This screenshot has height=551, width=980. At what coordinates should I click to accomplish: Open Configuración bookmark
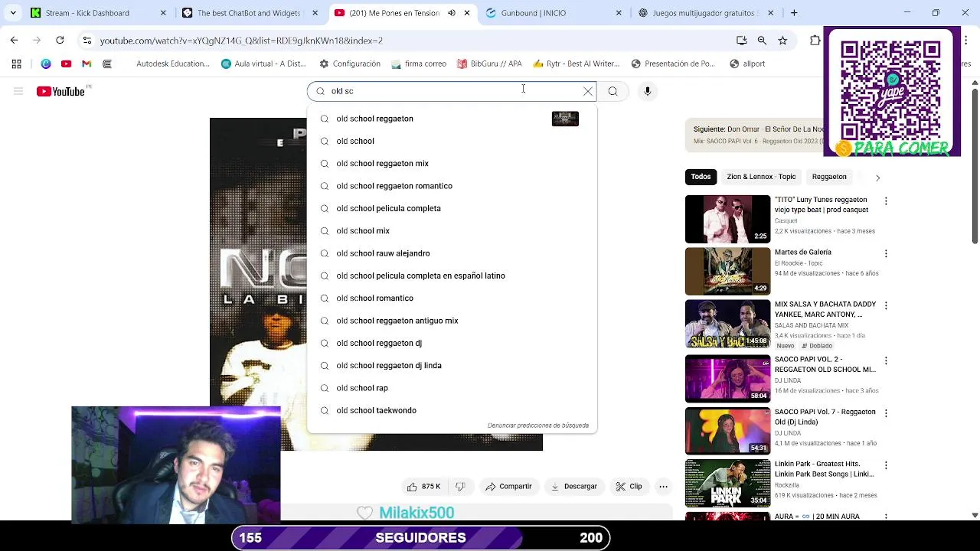point(349,64)
